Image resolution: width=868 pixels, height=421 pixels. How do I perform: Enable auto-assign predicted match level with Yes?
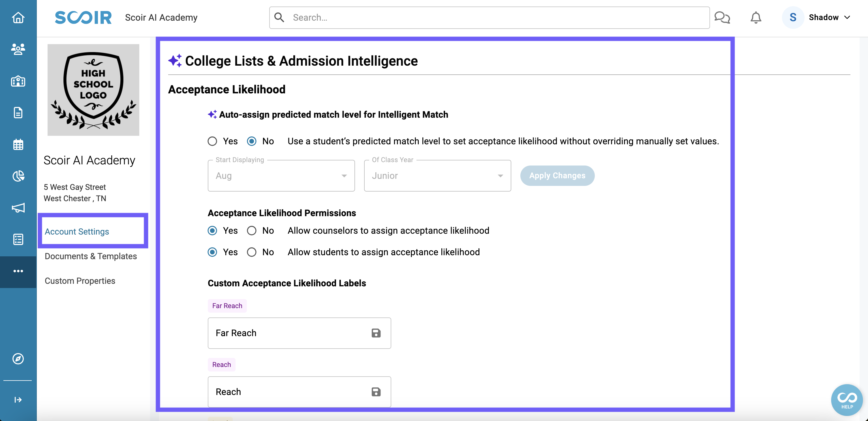(x=212, y=141)
